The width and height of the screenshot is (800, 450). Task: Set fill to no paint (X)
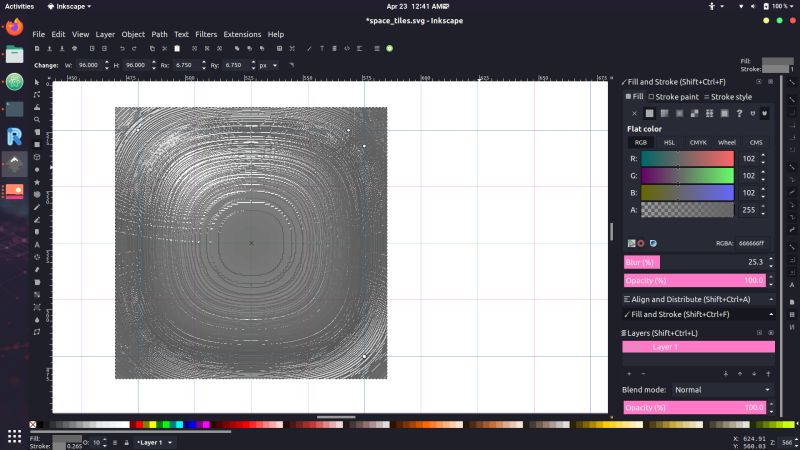click(634, 113)
